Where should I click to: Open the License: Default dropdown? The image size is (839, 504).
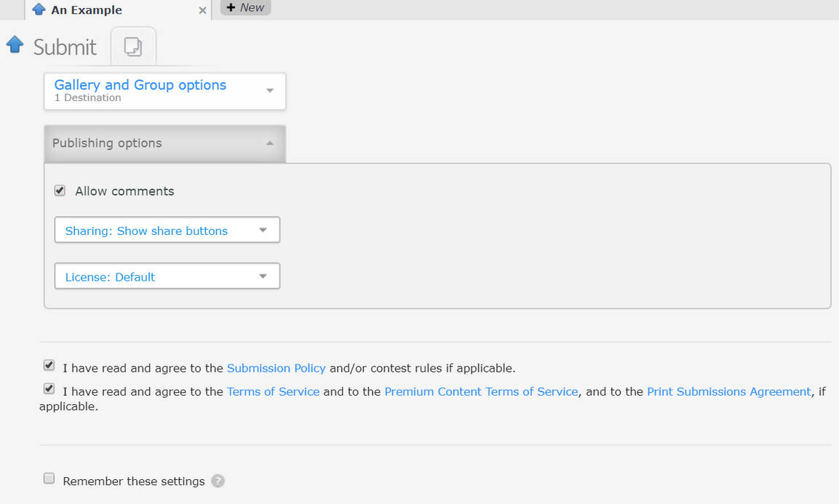167,276
